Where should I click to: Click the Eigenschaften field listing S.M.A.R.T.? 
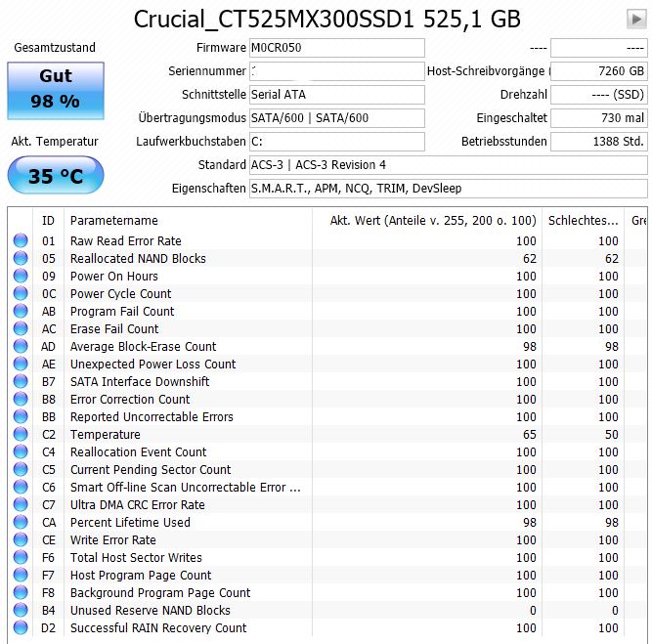pos(449,189)
